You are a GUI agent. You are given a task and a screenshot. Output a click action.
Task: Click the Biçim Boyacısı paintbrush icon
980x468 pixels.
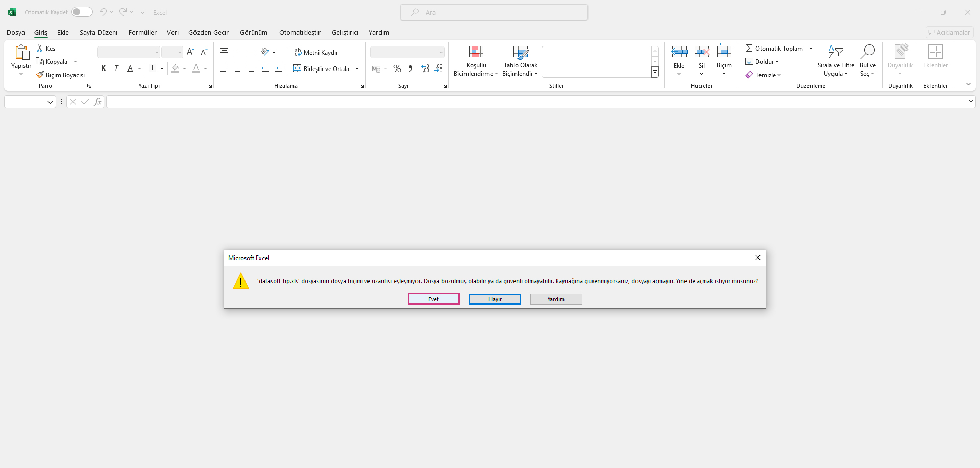point(40,75)
